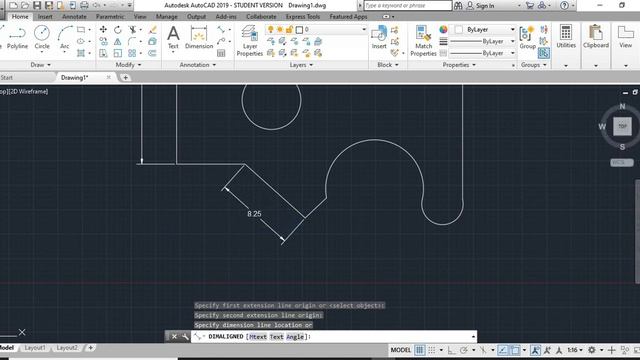Choose Mtext option in command line
This screenshot has height=360, width=640.
coord(258,337)
